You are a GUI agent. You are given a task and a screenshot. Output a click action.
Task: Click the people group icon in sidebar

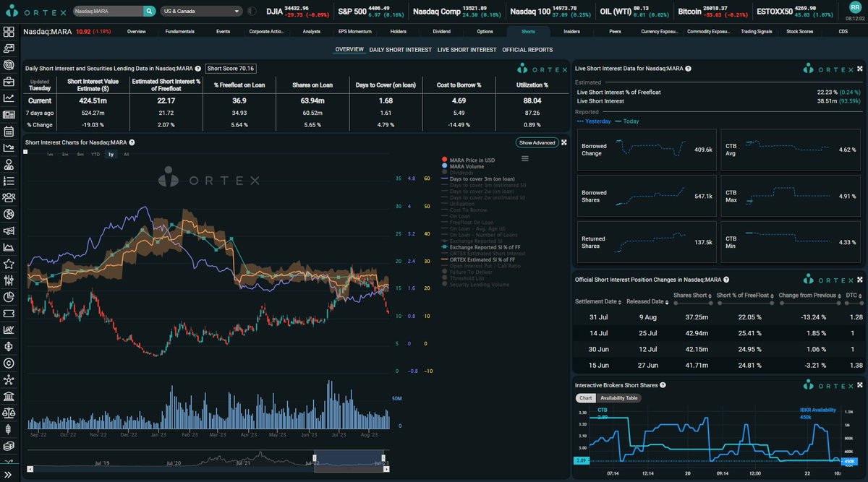click(x=9, y=197)
